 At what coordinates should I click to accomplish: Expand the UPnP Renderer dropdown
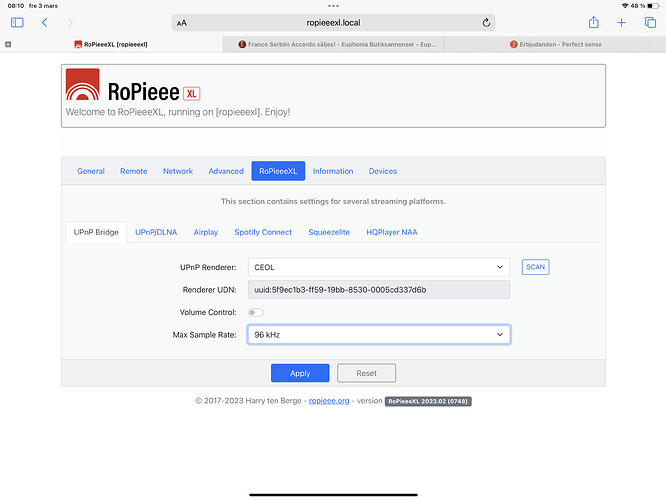tap(379, 267)
